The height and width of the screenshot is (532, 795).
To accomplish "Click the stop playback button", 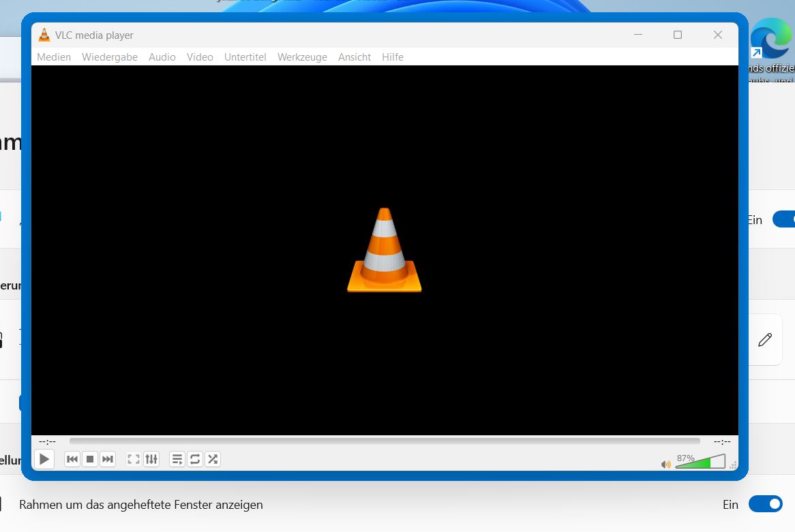I will click(x=90, y=459).
